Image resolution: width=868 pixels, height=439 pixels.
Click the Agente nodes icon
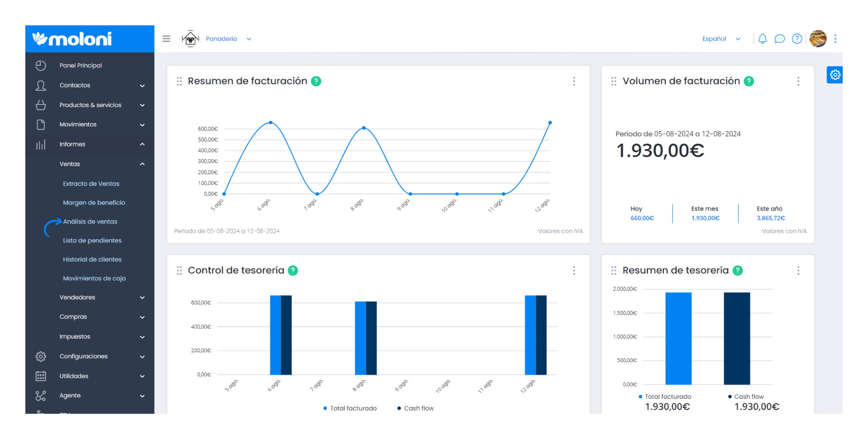41,396
